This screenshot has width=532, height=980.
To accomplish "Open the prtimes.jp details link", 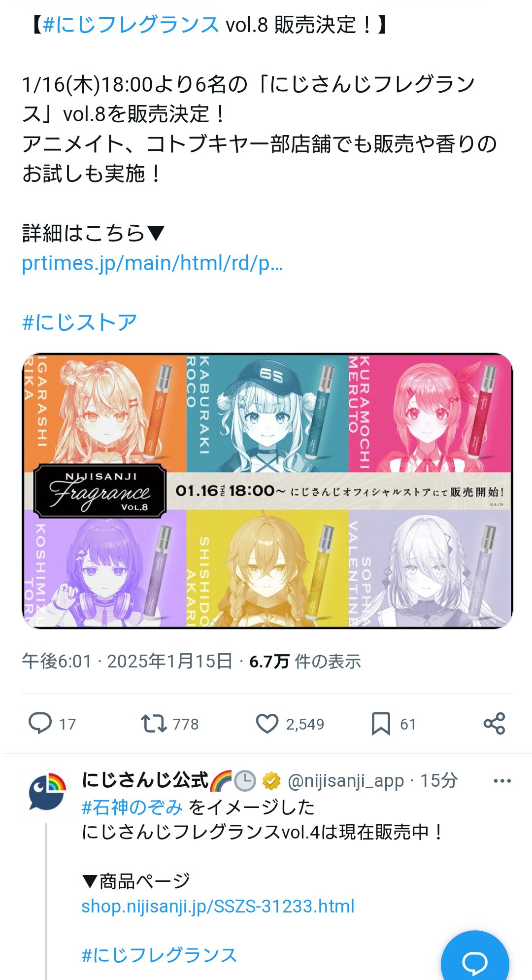I will (152, 263).
